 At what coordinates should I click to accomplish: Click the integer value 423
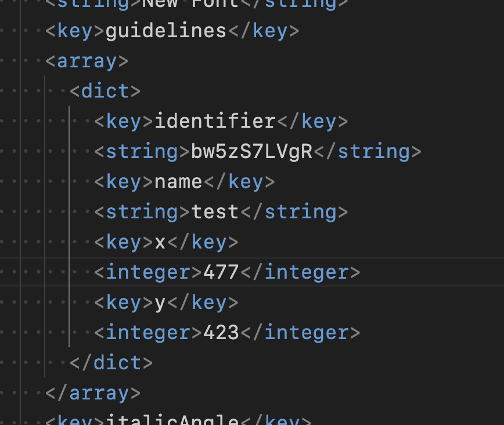(x=221, y=333)
